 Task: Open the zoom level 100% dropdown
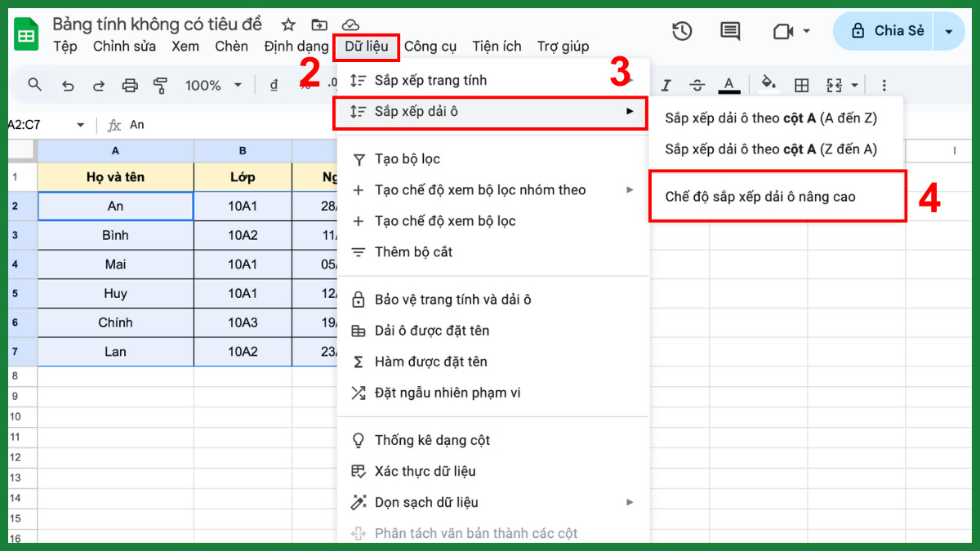pos(212,84)
